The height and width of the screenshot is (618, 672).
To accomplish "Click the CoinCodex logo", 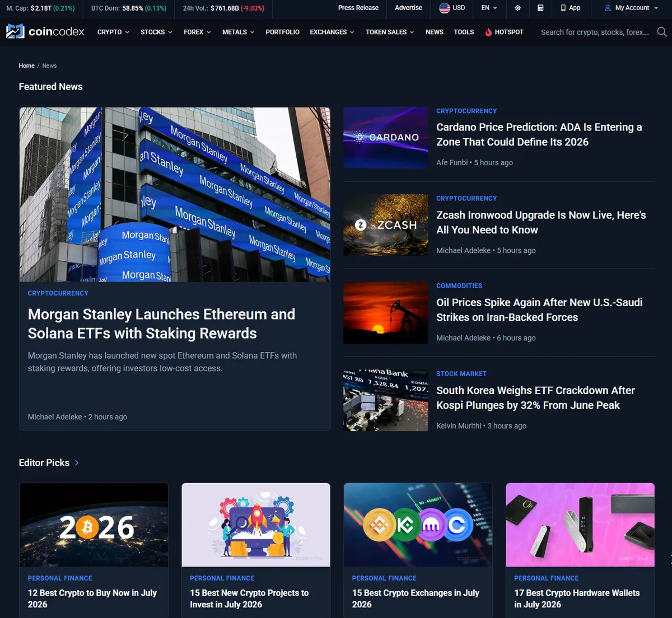I will 45,31.
